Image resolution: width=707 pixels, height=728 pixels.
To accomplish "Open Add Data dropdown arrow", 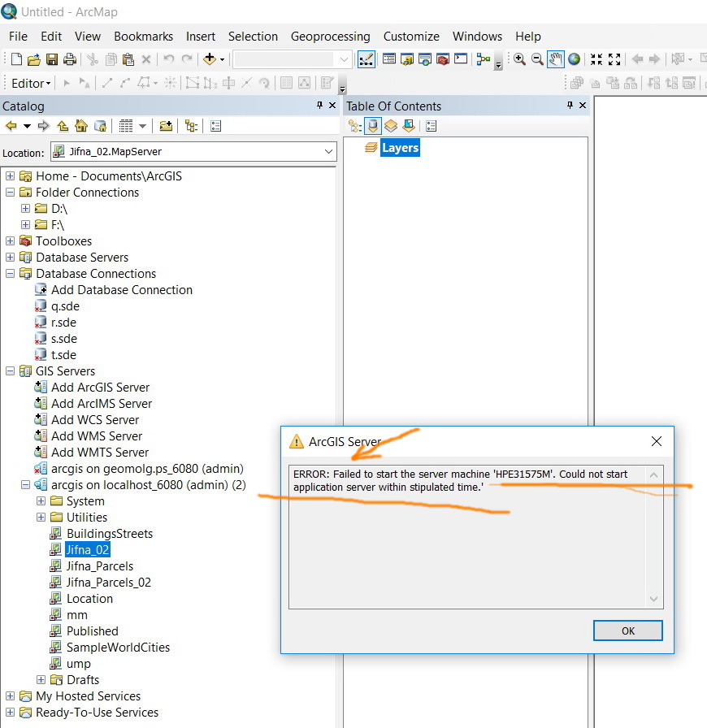I will tap(222, 59).
